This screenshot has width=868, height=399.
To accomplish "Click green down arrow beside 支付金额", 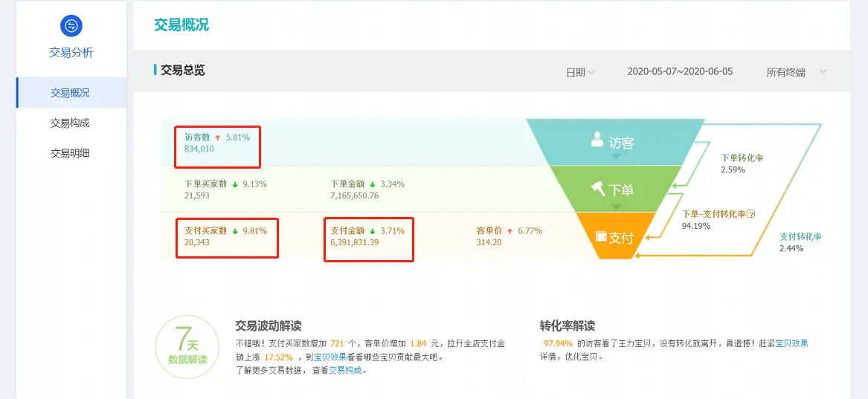I will tap(372, 231).
